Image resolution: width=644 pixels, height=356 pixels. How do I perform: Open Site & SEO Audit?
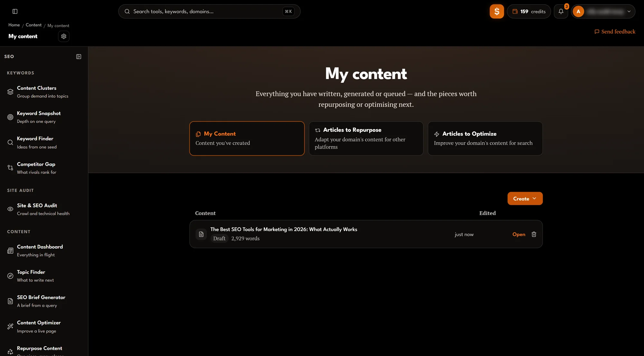point(44,209)
